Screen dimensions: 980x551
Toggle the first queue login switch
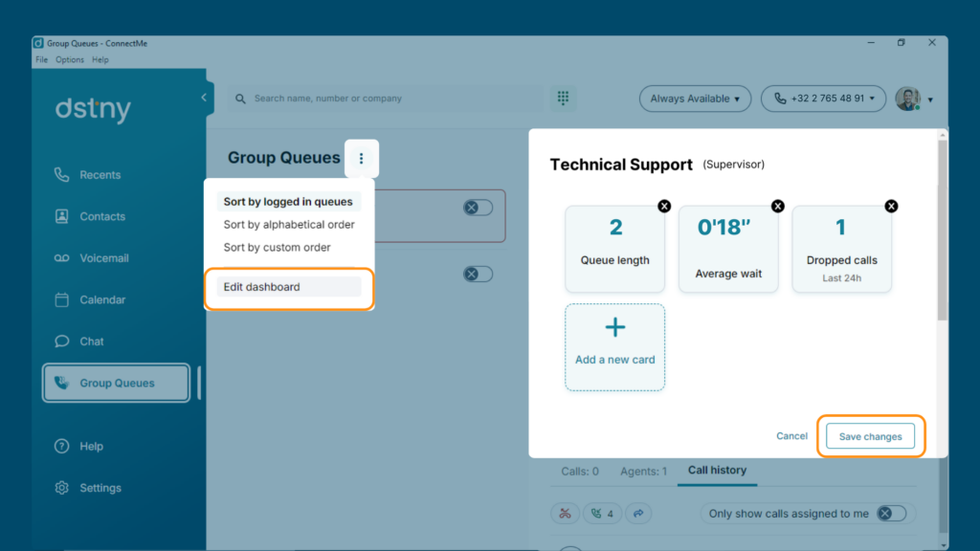point(479,208)
